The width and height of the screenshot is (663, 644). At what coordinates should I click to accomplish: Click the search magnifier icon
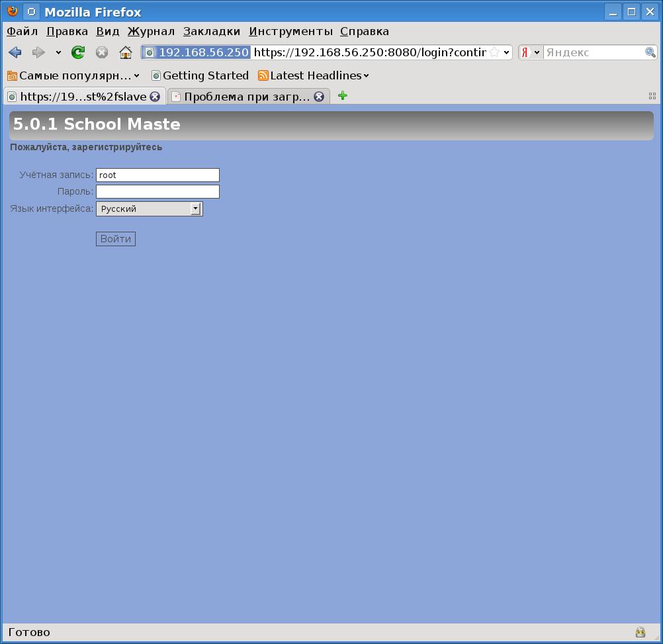click(x=650, y=52)
